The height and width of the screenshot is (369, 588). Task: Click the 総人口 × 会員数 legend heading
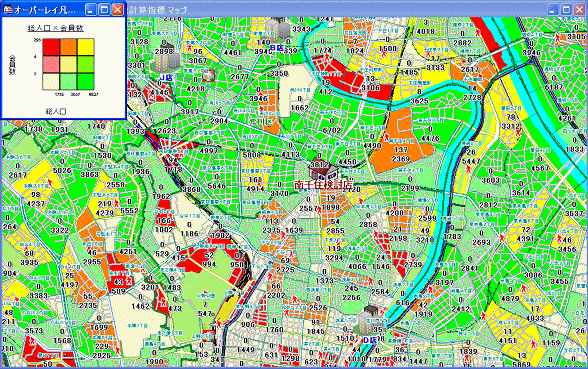56,28
